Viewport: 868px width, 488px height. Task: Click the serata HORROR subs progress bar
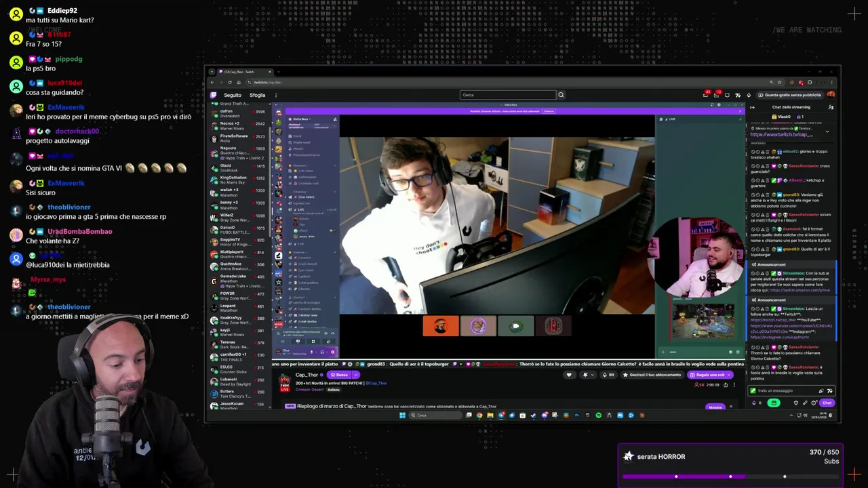[730, 476]
